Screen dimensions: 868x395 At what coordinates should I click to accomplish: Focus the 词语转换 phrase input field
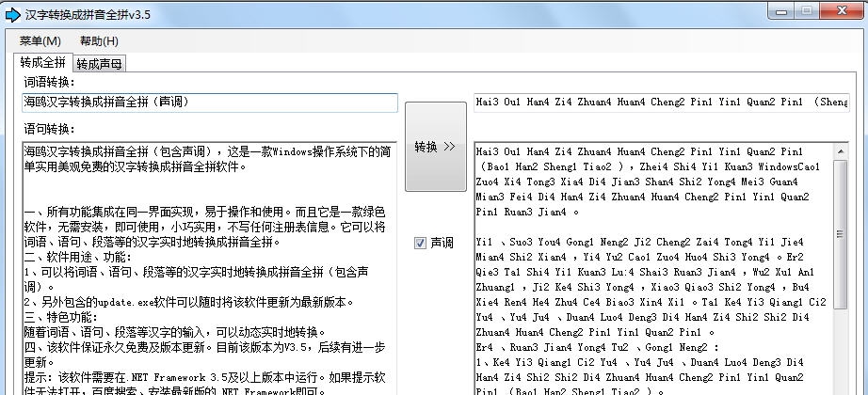210,103
